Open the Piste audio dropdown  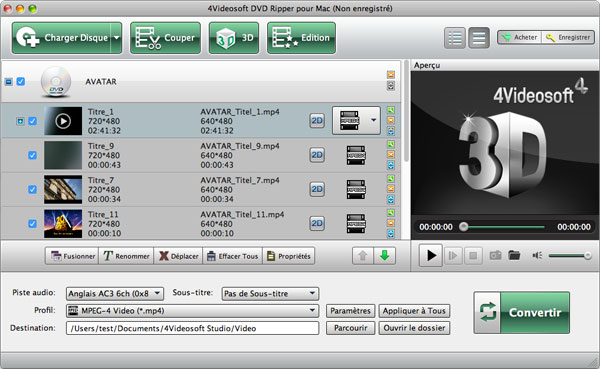(115, 294)
